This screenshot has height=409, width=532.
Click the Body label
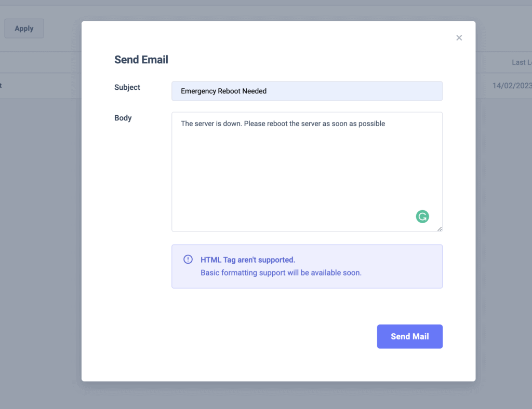point(123,118)
